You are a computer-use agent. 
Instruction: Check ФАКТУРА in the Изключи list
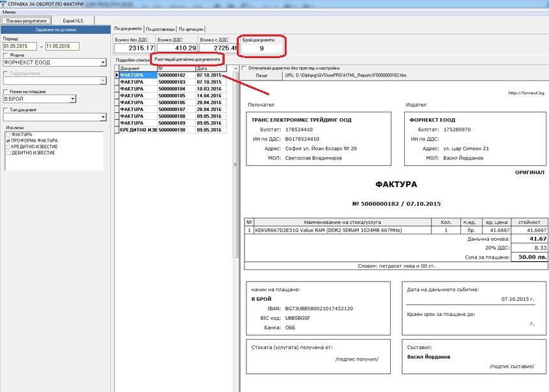(x=8, y=135)
